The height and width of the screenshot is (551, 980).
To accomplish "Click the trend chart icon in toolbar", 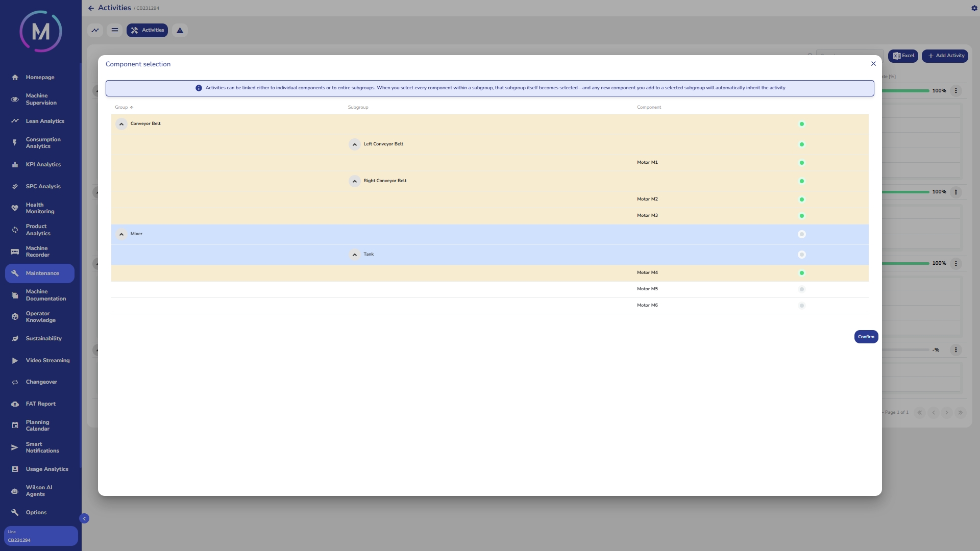I will [95, 31].
